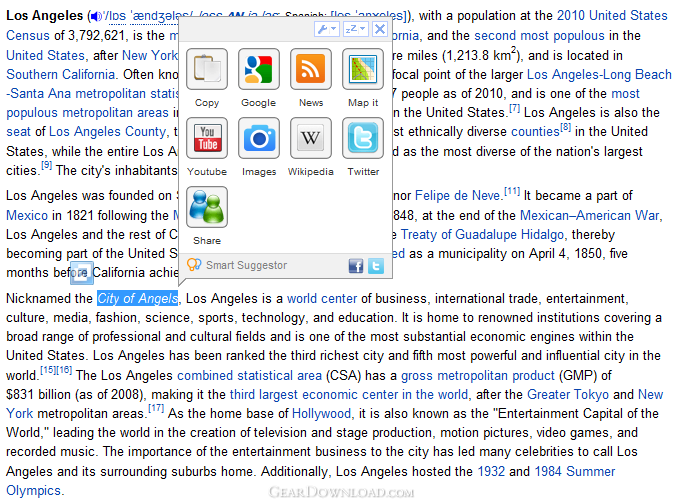Click the Copy icon in popup

click(x=207, y=69)
